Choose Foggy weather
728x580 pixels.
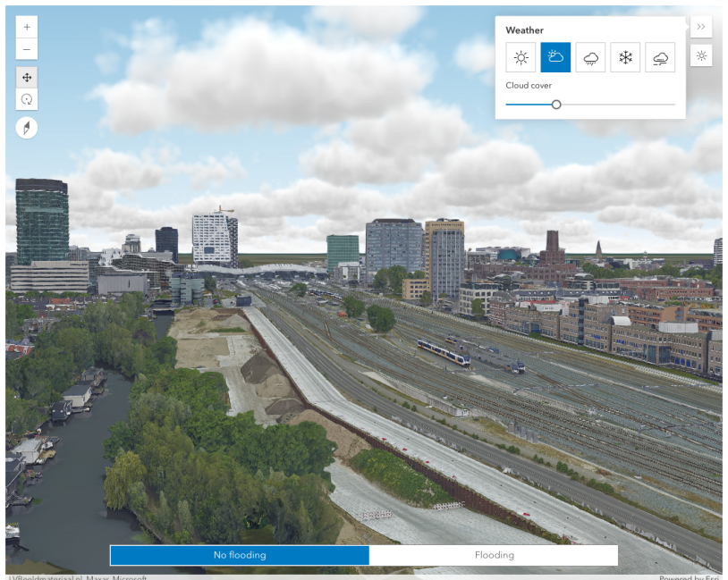[660, 57]
